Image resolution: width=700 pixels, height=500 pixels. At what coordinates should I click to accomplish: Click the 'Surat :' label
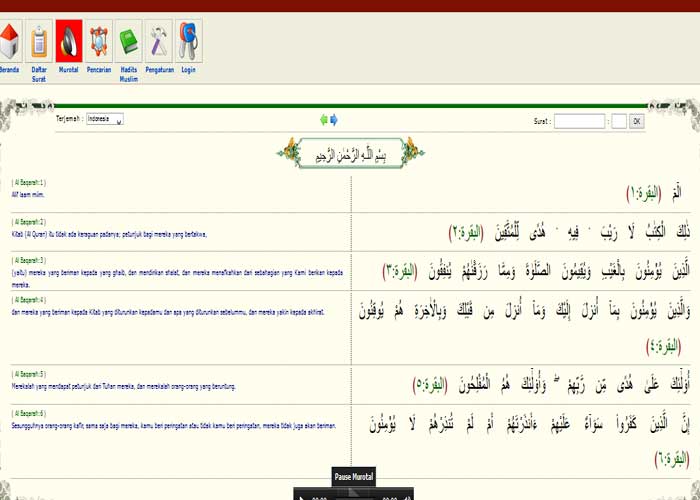coord(542,121)
